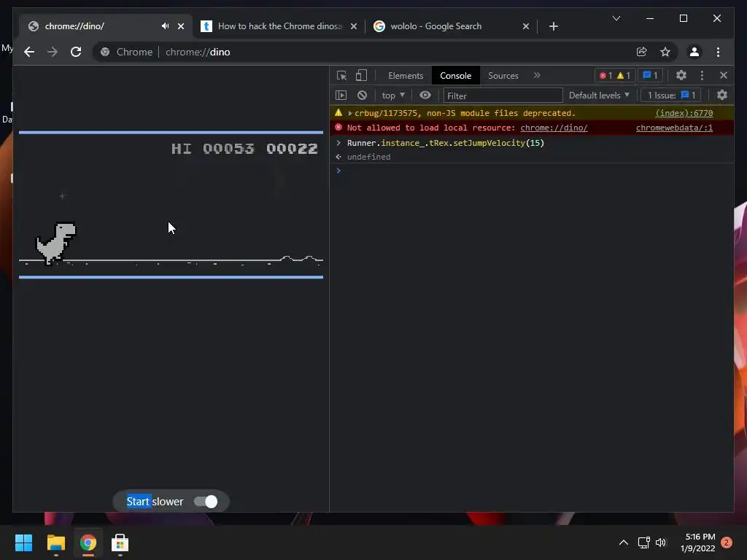Click the address bar URL chrome://dino

198,52
